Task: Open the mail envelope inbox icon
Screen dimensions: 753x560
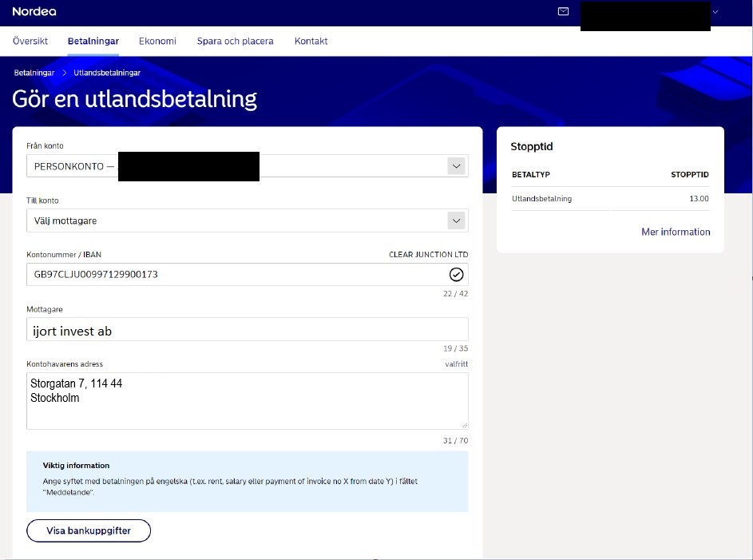Action: (x=563, y=12)
